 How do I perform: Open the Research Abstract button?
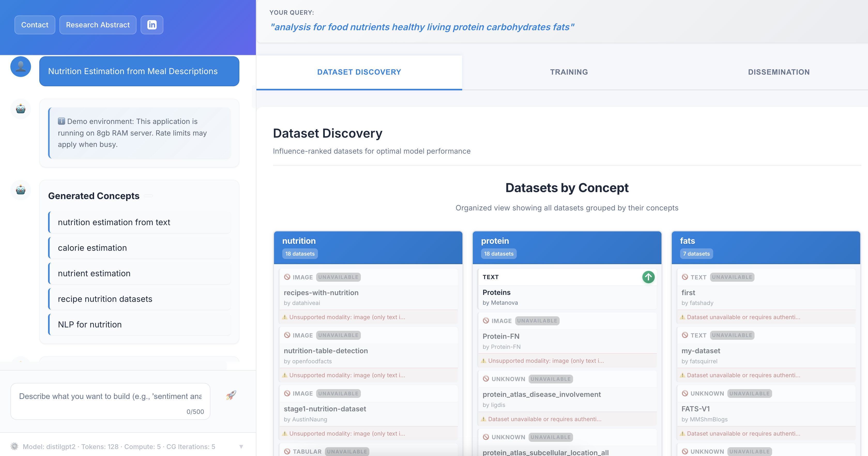[98, 25]
